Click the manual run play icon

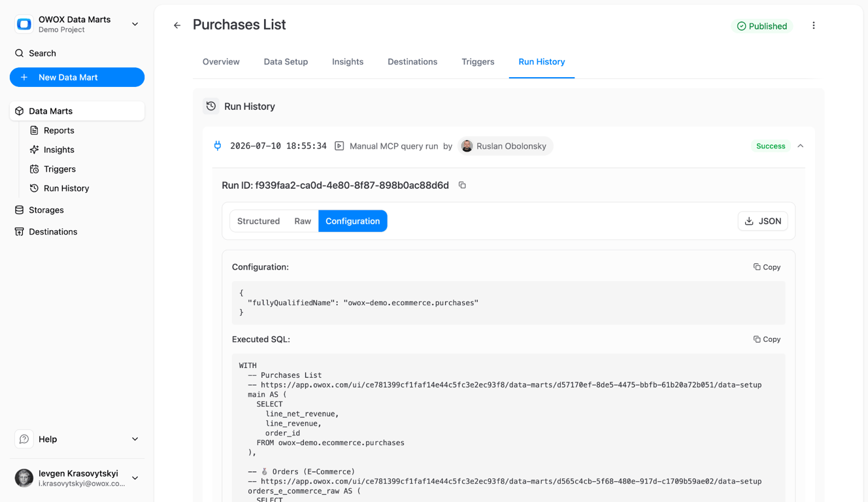pos(339,146)
